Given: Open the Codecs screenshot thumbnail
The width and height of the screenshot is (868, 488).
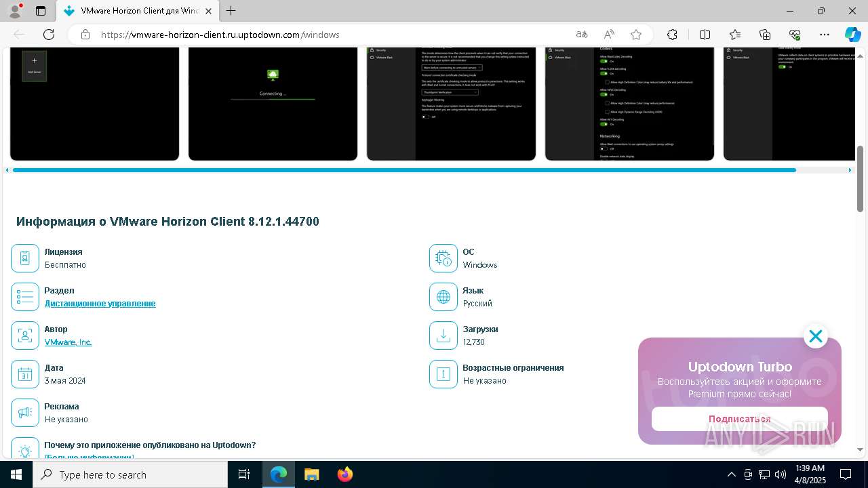Looking at the screenshot, I should tap(629, 104).
